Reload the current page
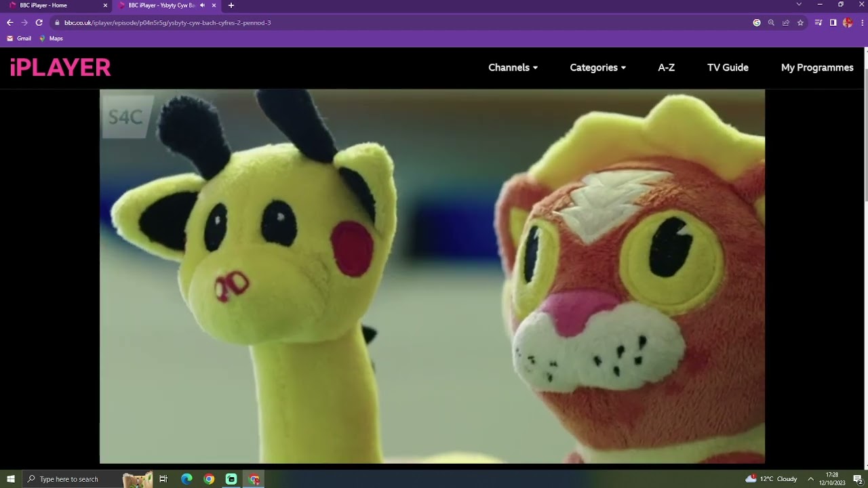Screen dimensions: 868x488 click(39, 22)
